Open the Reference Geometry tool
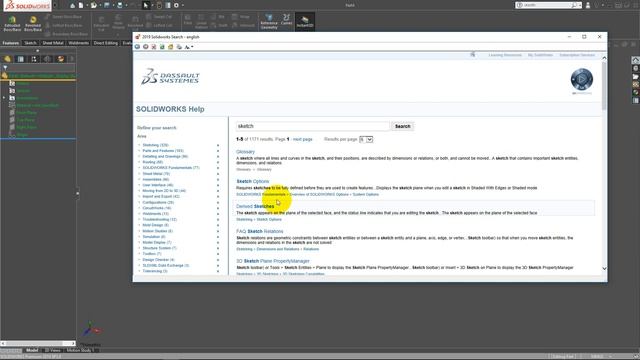This screenshot has height=360, width=640. [x=269, y=22]
